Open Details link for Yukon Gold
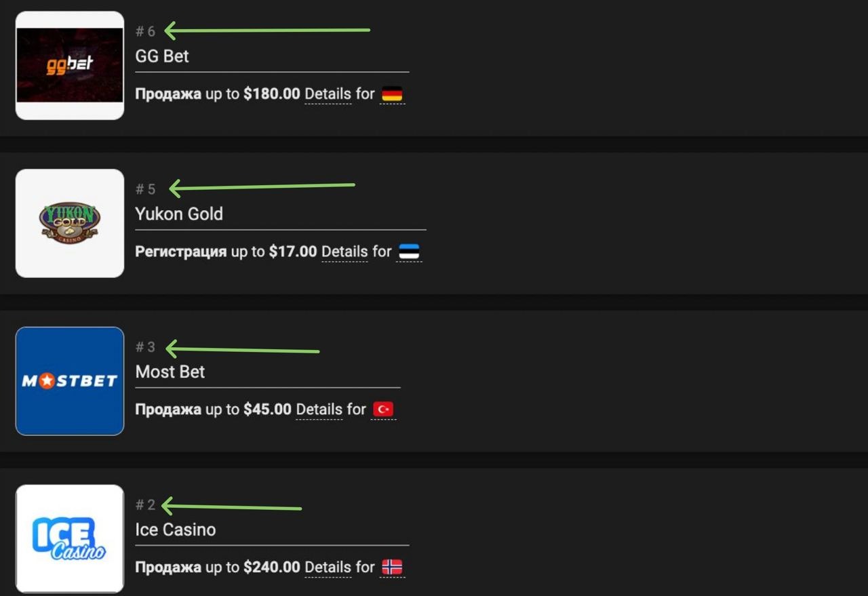The image size is (868, 596). click(344, 252)
